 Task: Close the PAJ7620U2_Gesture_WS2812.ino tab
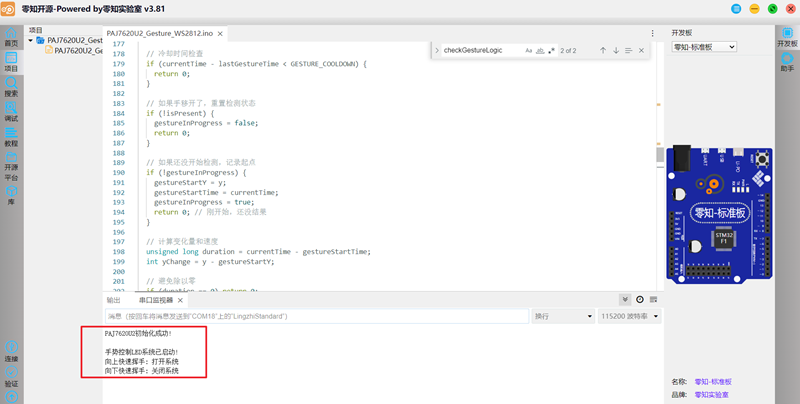click(x=220, y=34)
